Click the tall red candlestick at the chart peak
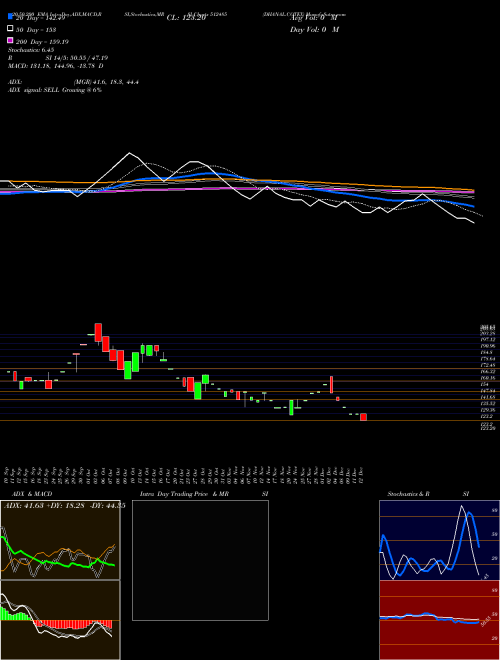The width and height of the screenshot is (500, 660). [98, 333]
